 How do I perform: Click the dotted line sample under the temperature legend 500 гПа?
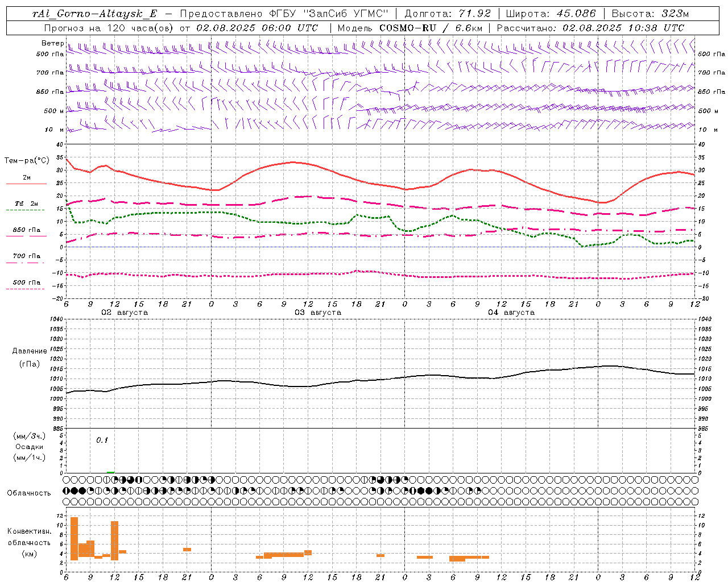tap(25, 289)
